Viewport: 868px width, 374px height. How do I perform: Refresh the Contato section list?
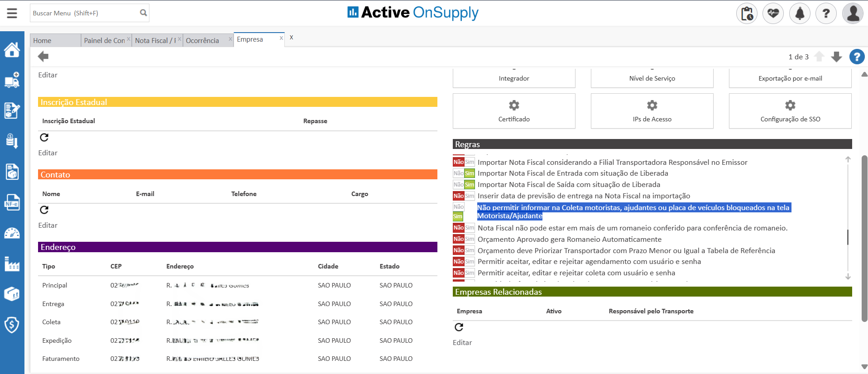point(44,210)
